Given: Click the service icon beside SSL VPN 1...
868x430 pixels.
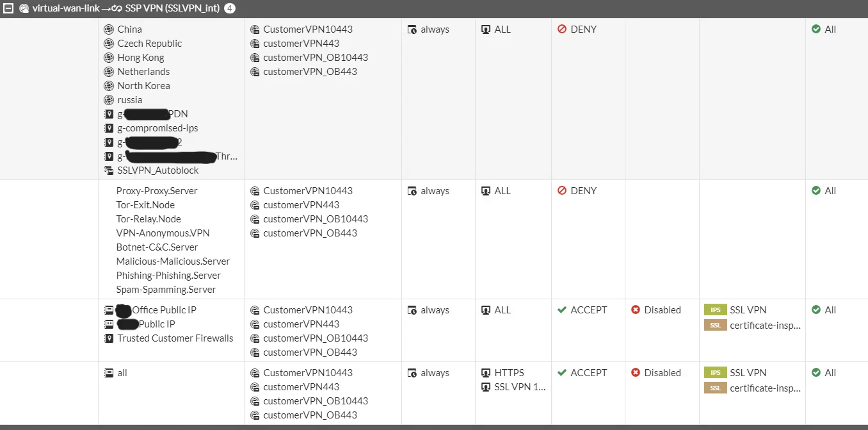Looking at the screenshot, I should coord(486,387).
